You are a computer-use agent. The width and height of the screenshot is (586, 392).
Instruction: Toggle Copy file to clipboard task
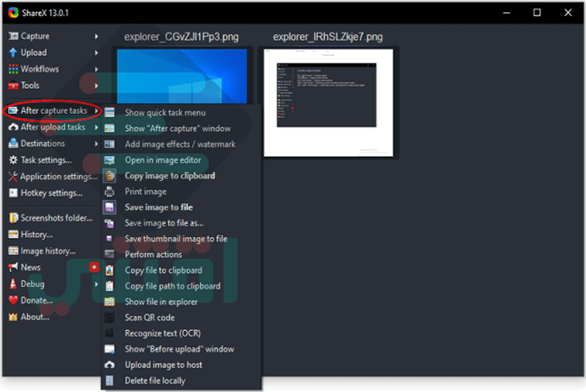tap(181, 271)
